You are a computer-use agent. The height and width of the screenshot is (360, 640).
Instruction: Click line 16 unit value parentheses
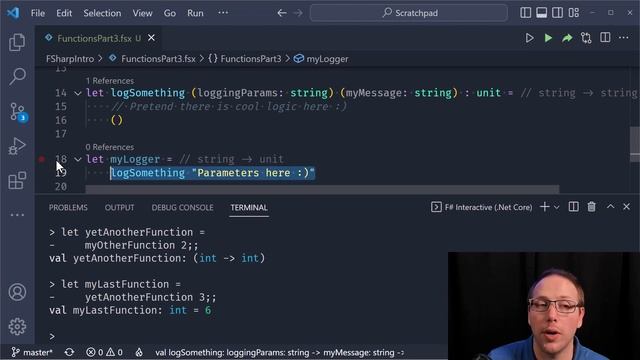click(117, 120)
